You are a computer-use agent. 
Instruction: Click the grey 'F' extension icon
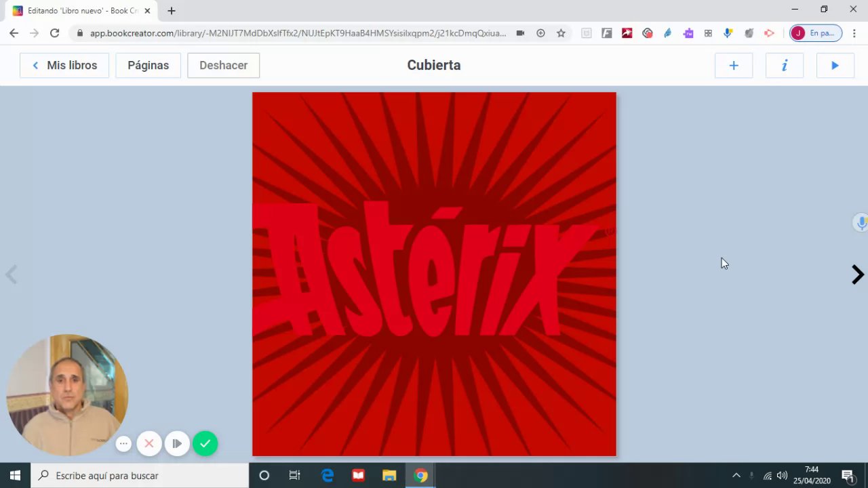coord(607,33)
